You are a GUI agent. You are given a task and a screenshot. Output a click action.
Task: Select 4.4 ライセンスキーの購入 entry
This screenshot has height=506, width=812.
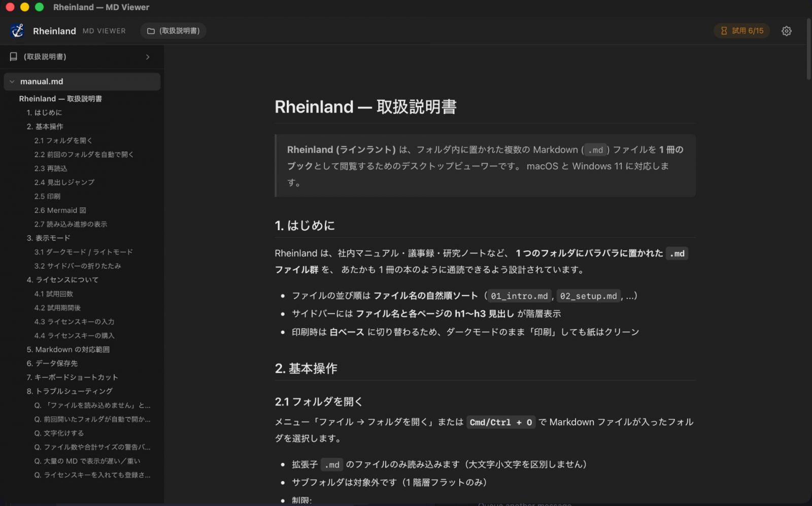tap(74, 336)
